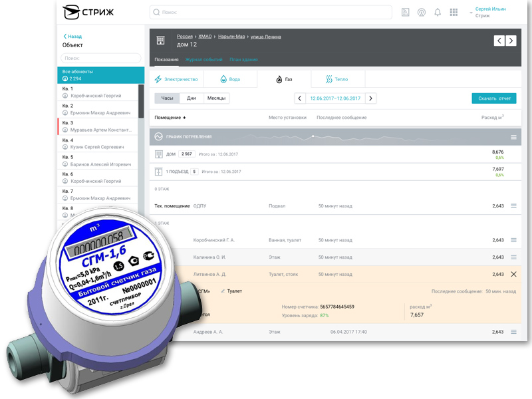Select Кв. 4 Кузин Сергей Сергеевич
This screenshot has height=399, width=532.
pyautogui.click(x=98, y=144)
